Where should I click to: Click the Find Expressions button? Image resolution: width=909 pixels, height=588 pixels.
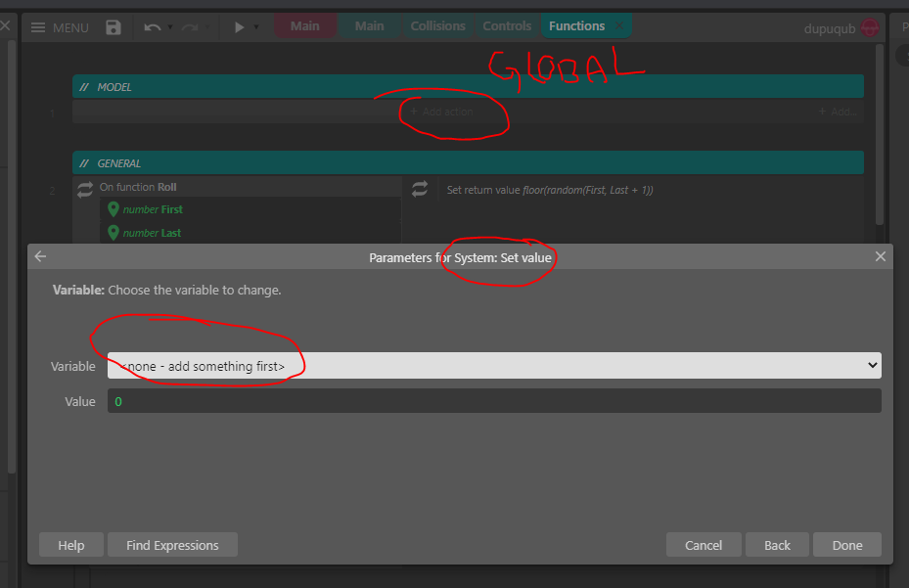coord(172,545)
